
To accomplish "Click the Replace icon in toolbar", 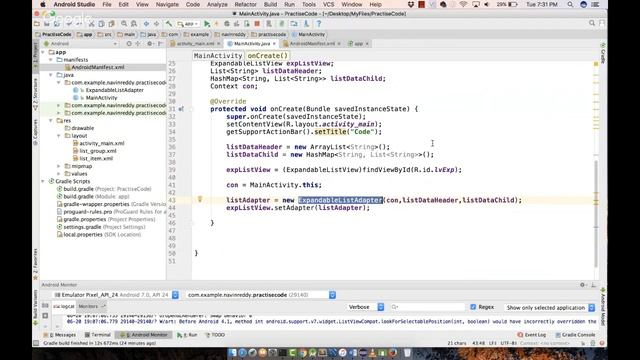I will click(x=133, y=24).
